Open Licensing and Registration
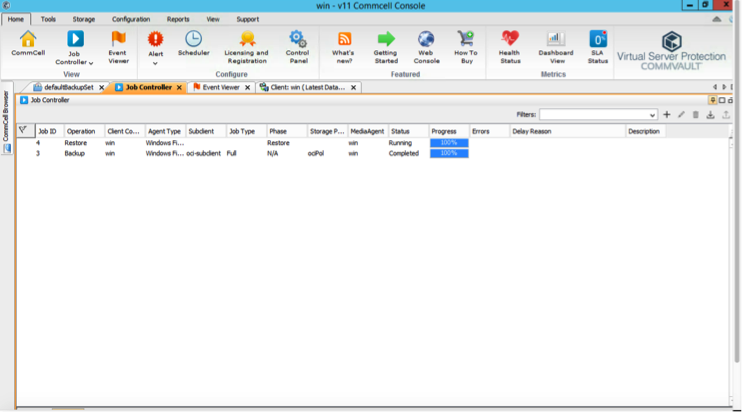This screenshot has width=742, height=412. [x=247, y=47]
